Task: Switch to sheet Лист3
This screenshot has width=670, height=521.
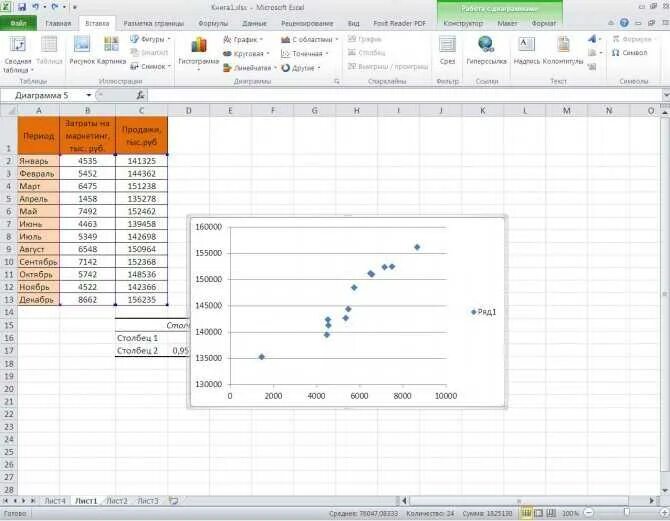Action: (147, 500)
